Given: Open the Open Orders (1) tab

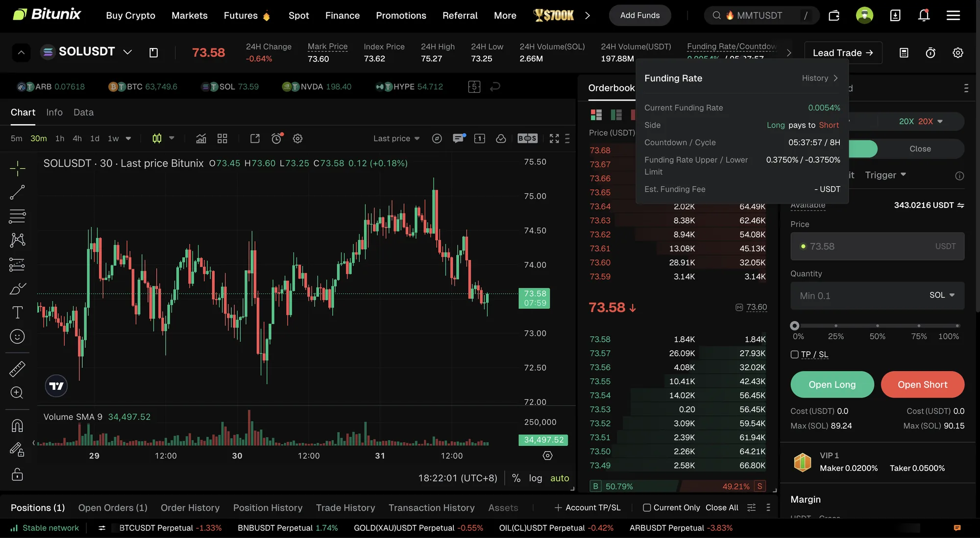Looking at the screenshot, I should 113,508.
